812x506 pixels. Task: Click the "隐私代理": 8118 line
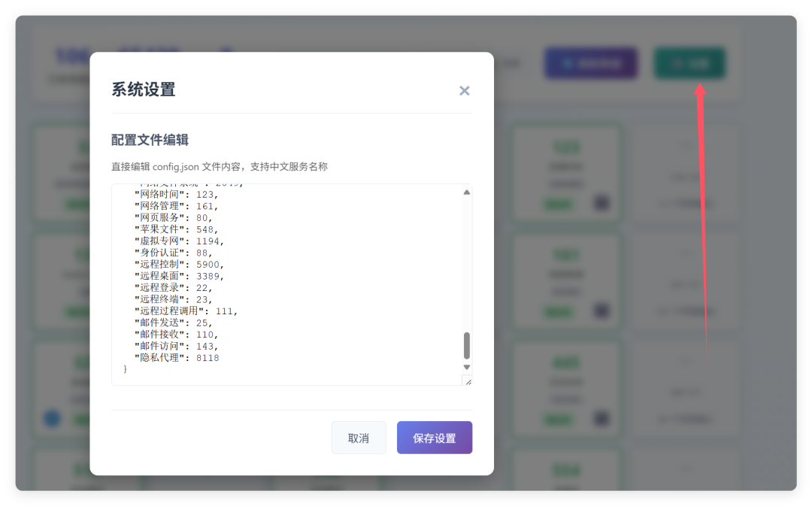177,357
